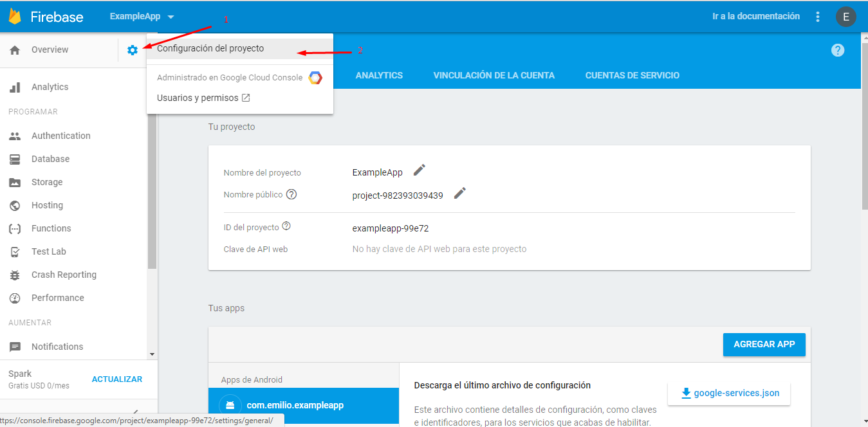Viewport: 868px width, 427px height.
Task: Click the Crash Reporting bug icon
Action: [x=15, y=275]
